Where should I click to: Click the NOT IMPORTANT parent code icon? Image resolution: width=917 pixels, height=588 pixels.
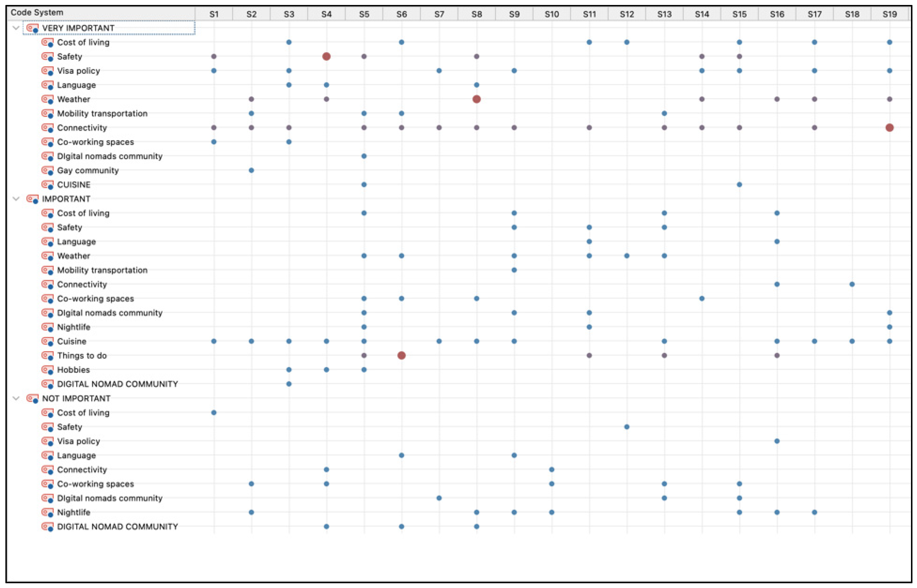point(33,398)
